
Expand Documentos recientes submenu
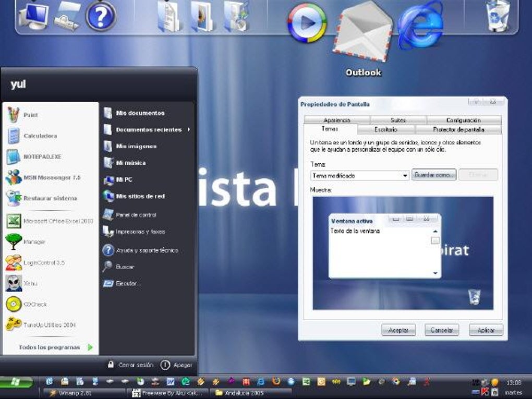148,129
